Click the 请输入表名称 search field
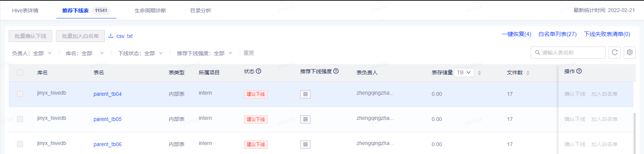644x154 pixels. click(x=568, y=53)
